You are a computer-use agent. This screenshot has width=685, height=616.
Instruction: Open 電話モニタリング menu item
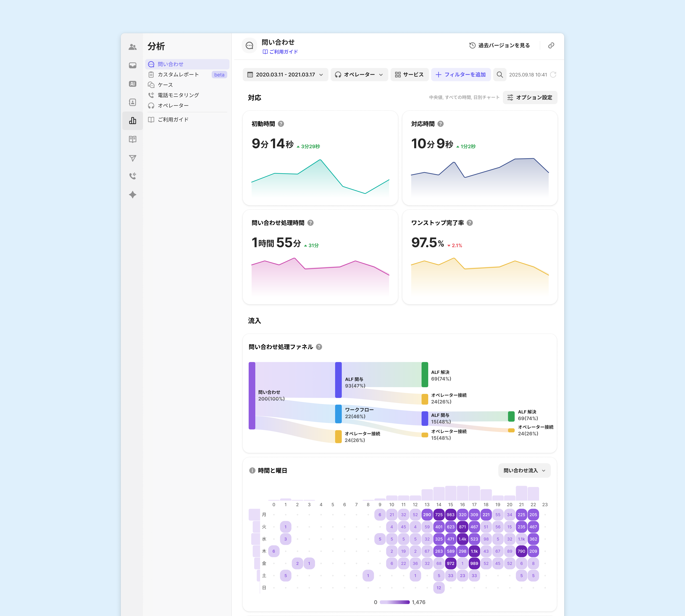[178, 95]
